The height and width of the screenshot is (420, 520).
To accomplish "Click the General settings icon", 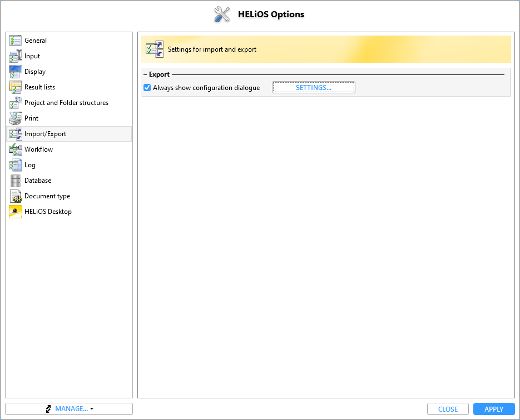I will [x=15, y=41].
